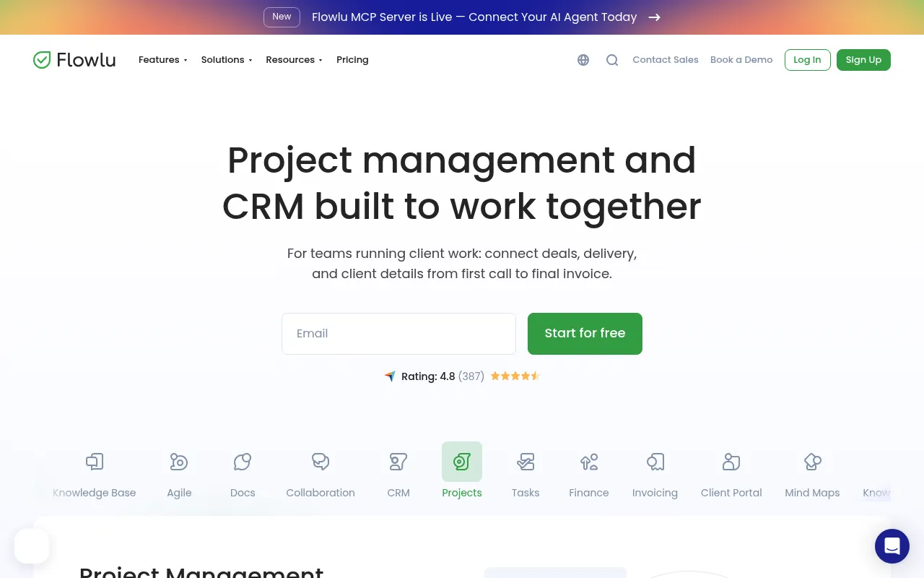
Task: Open the chat widget bubble
Action: coord(892,546)
